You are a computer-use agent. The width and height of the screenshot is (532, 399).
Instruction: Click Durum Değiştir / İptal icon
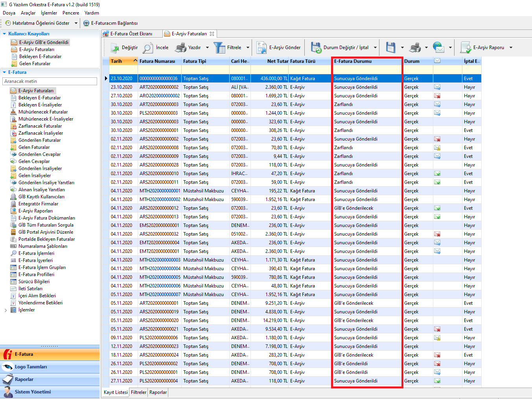[x=316, y=48]
